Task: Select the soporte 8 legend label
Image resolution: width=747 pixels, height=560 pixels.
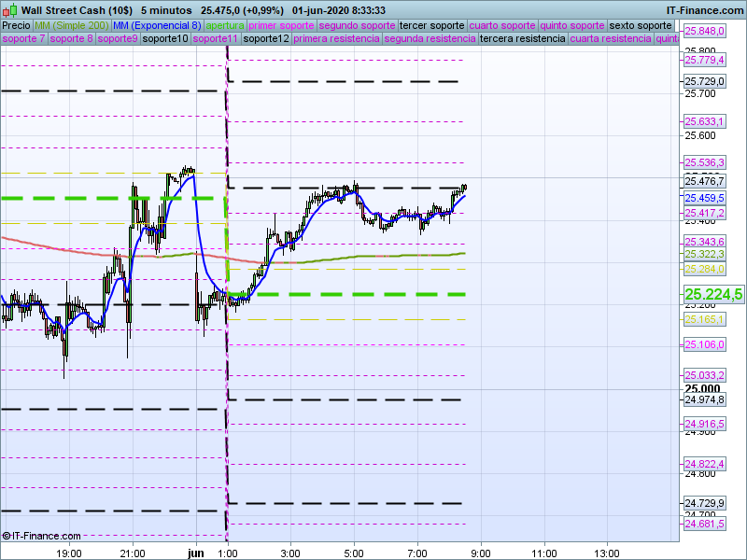Action: click(71, 38)
